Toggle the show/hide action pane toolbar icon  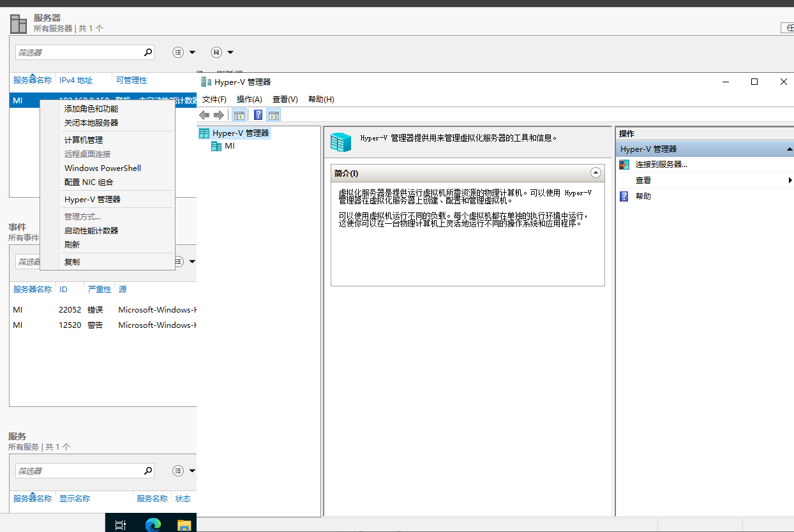(273, 115)
